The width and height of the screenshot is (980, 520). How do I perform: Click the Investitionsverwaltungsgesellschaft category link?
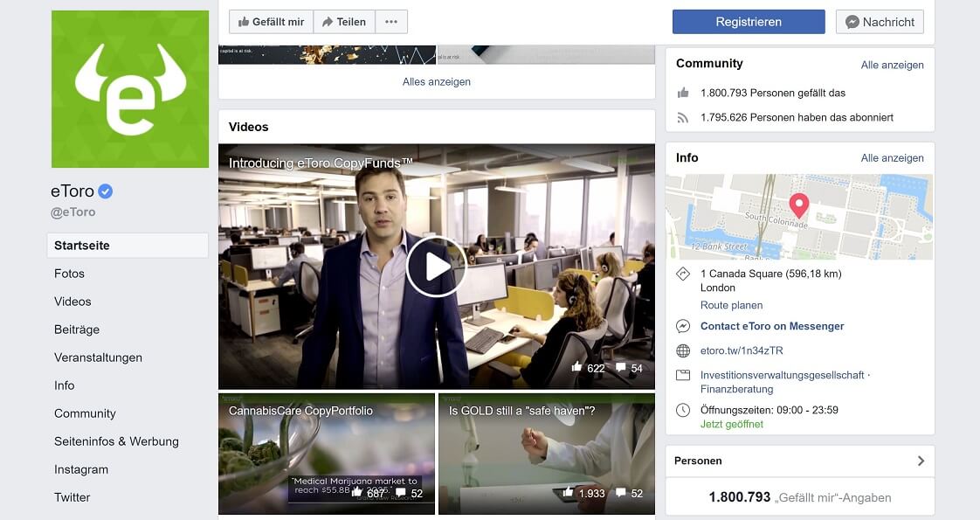(782, 375)
